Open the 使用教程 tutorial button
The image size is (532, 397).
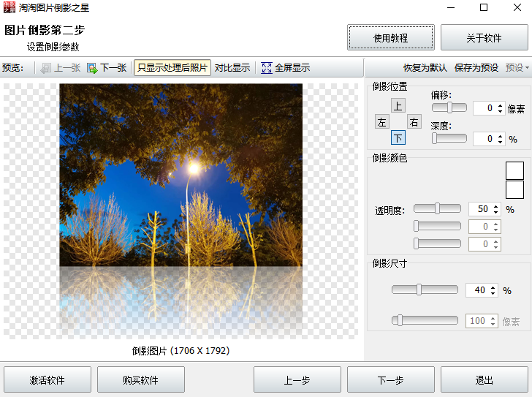[x=391, y=38]
